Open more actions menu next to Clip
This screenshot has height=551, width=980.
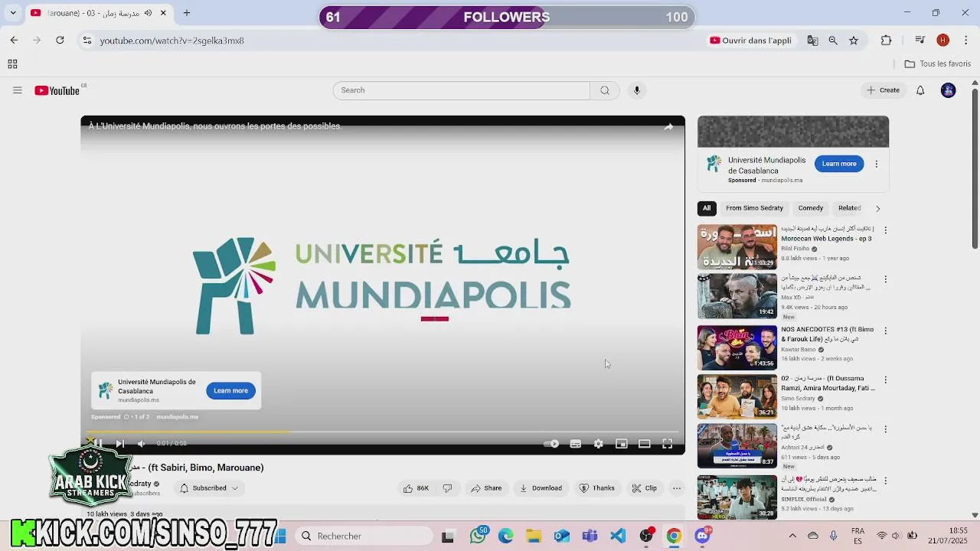(677, 488)
